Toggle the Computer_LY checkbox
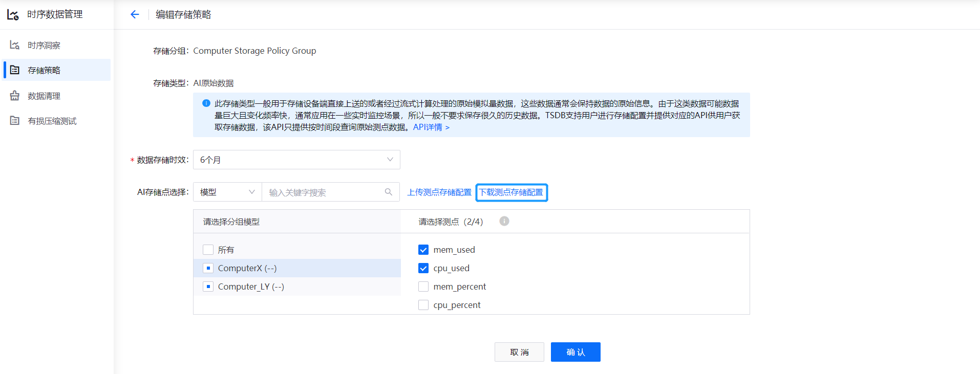 tap(208, 287)
